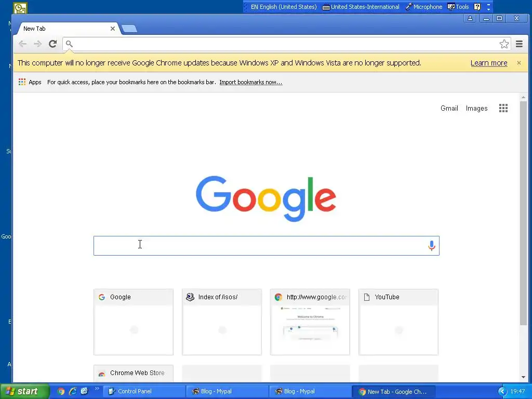Click the taskbar clock showing 19:47
Viewport: 532px width, 399px height.
(x=517, y=392)
